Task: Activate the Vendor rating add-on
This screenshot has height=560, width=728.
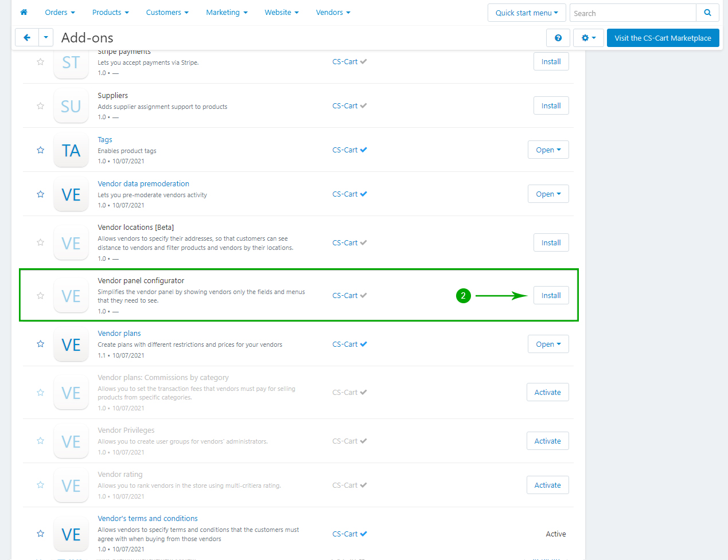Action: pyautogui.click(x=547, y=485)
